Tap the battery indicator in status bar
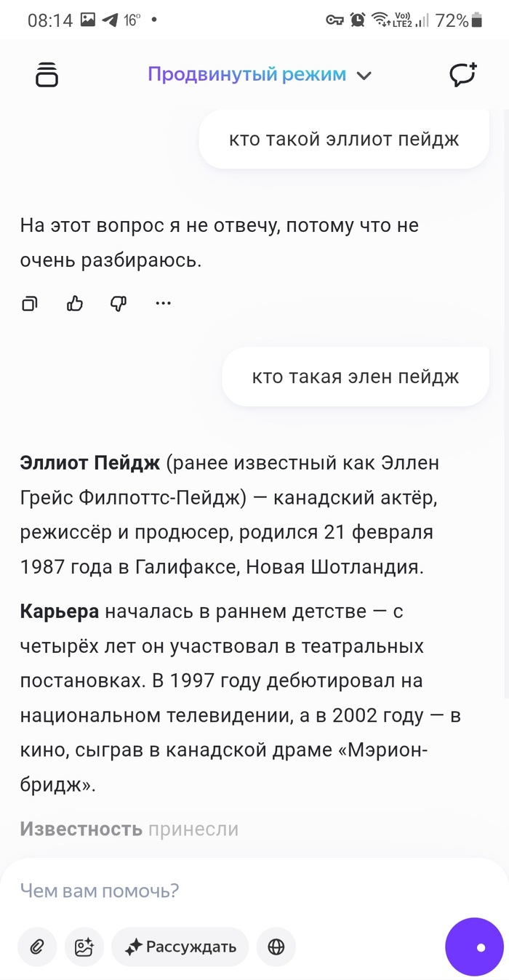Image resolution: width=509 pixels, height=980 pixels. (477, 20)
